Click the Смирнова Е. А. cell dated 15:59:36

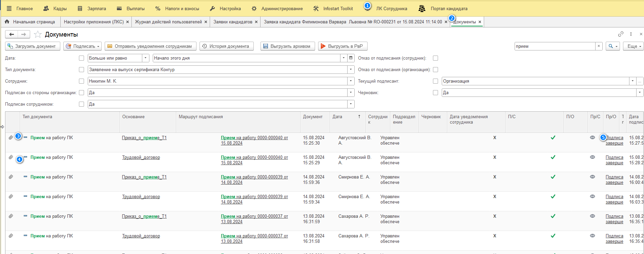click(354, 177)
